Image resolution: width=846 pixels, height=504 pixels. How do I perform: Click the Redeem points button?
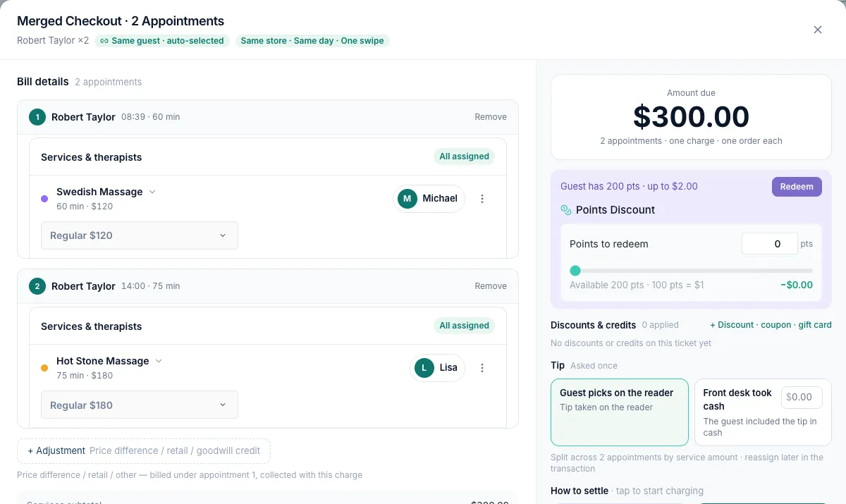coord(797,187)
